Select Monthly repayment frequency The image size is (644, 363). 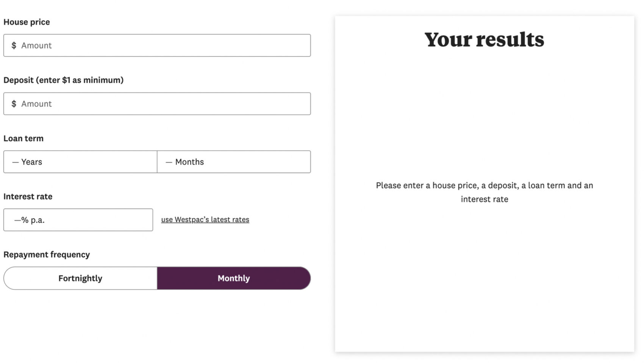coord(233,278)
